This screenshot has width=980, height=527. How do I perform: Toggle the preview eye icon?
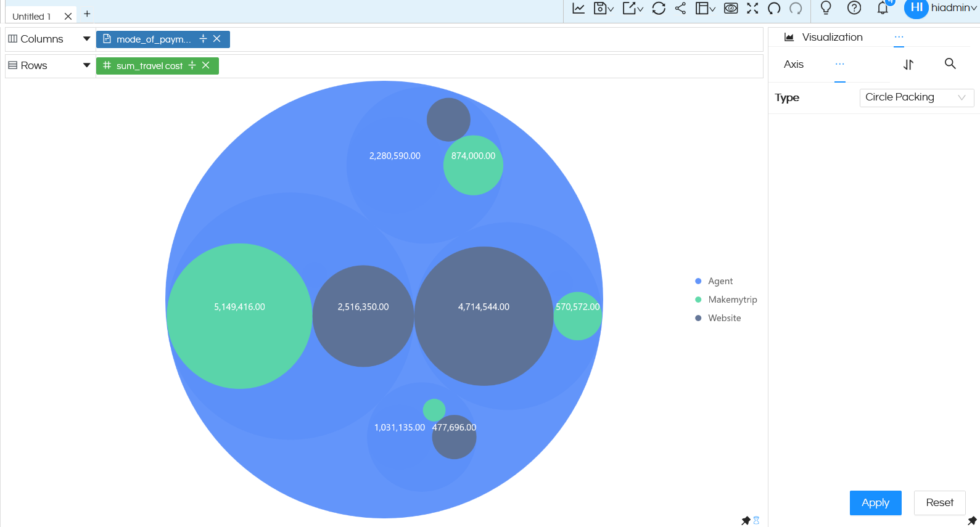point(731,9)
